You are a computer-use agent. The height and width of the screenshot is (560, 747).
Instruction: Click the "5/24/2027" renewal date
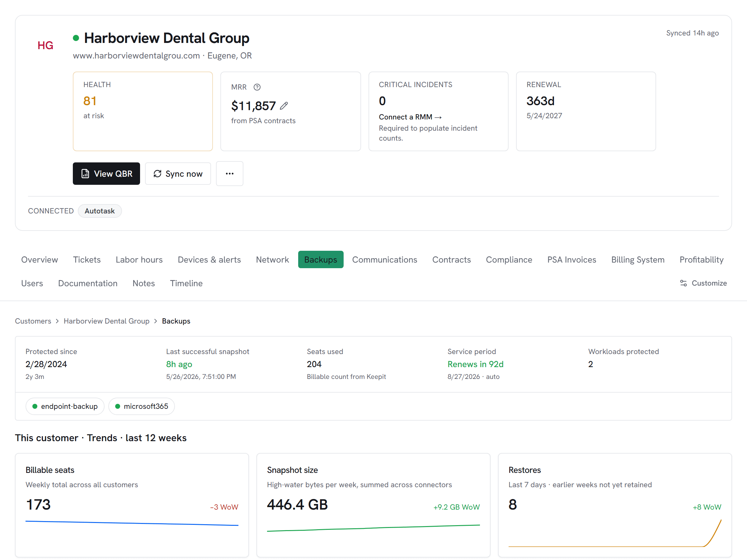(544, 116)
